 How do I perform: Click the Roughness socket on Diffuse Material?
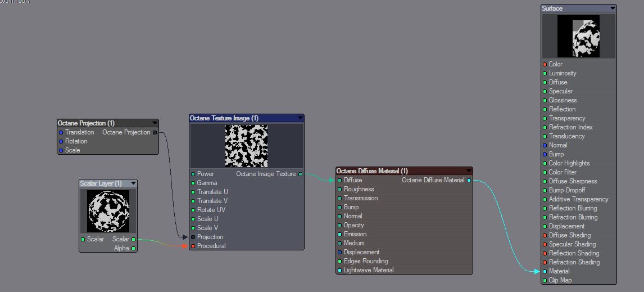pos(339,189)
